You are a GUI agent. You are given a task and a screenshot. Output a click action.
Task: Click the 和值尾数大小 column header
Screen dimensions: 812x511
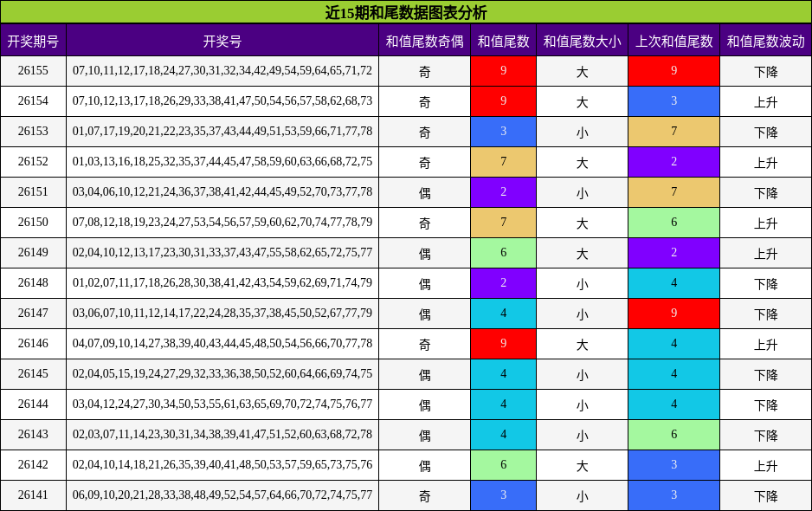pos(582,41)
